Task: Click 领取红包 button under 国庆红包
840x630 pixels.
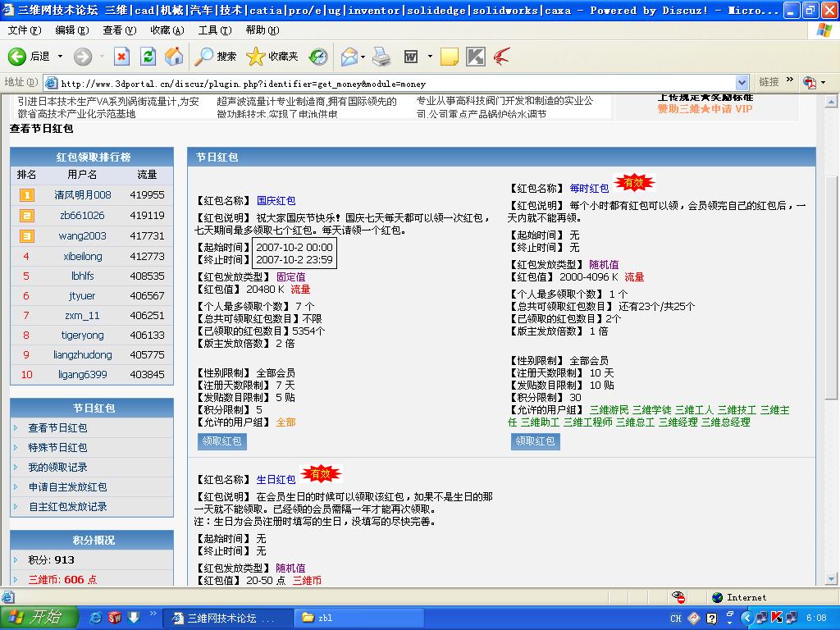Action: coord(221,441)
